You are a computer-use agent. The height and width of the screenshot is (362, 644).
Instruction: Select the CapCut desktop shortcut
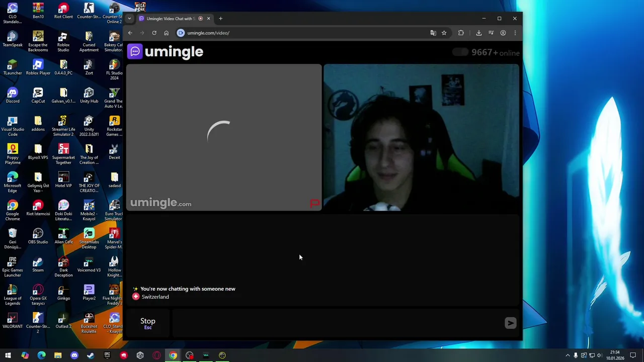[38, 95]
